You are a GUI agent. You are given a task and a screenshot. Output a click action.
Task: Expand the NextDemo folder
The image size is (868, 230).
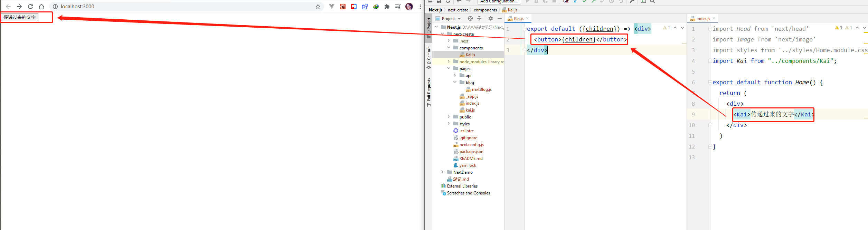point(443,172)
